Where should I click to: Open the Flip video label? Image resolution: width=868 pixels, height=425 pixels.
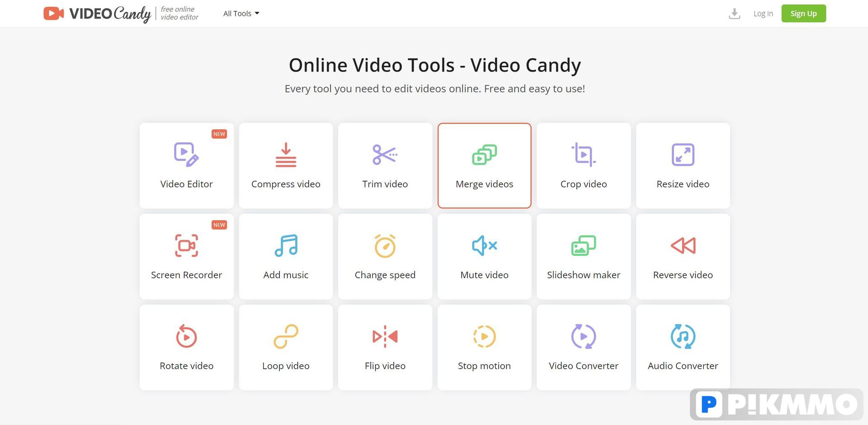tap(385, 366)
